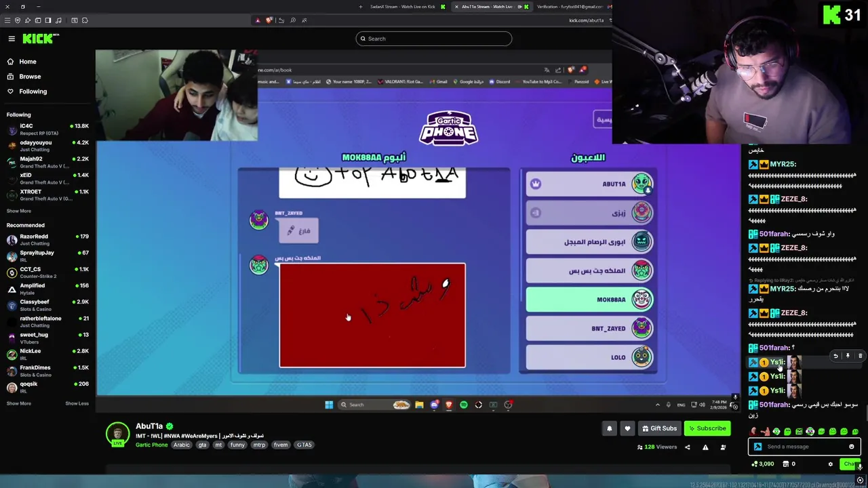Click the Brave shields icon in address bar

pos(269,20)
